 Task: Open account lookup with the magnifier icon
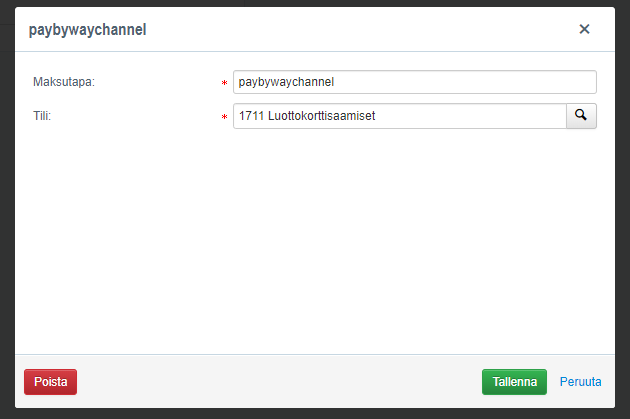(x=581, y=116)
